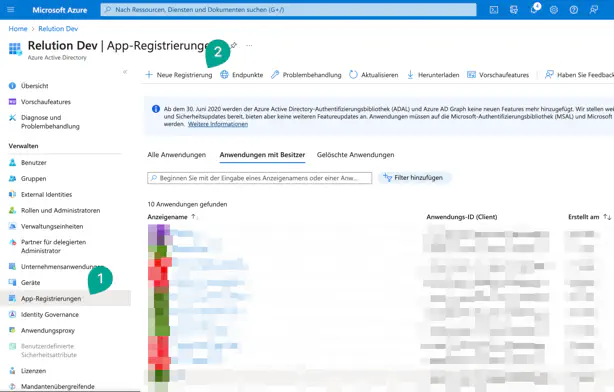Screen dimensions: 614x392
Task: Open Diagnose und Problembehandlung in sidebar
Action: tap(44, 122)
